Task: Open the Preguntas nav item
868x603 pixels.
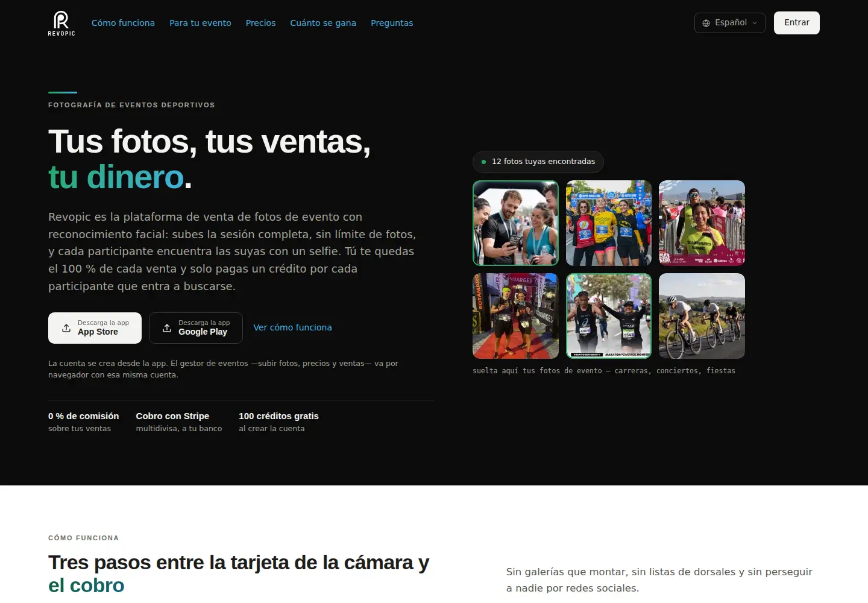Action: tap(392, 23)
